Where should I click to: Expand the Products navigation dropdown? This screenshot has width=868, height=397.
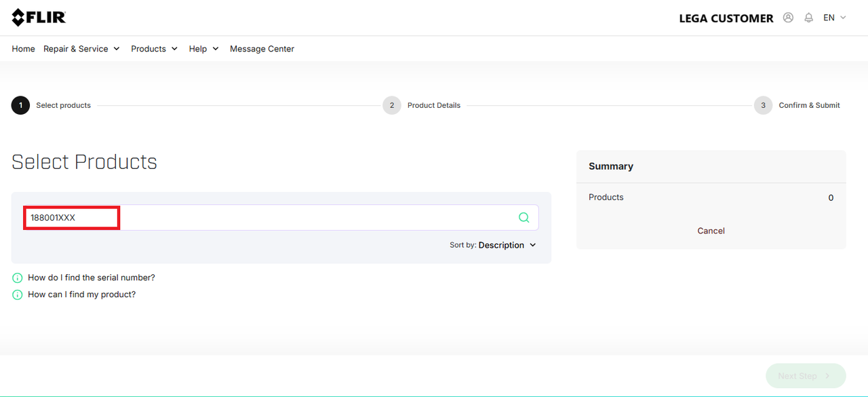click(154, 49)
